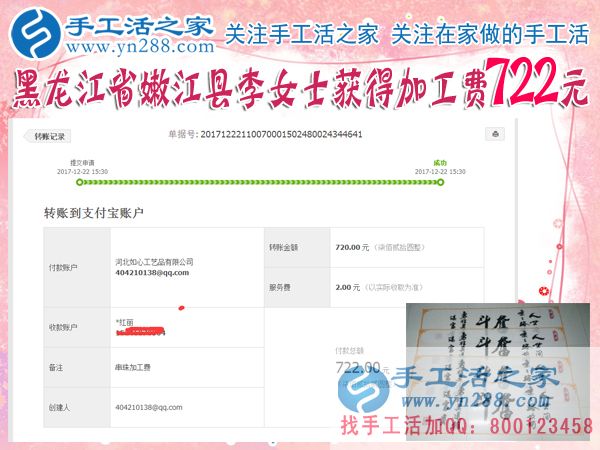Click the 转账金额 label cell

tap(297, 248)
